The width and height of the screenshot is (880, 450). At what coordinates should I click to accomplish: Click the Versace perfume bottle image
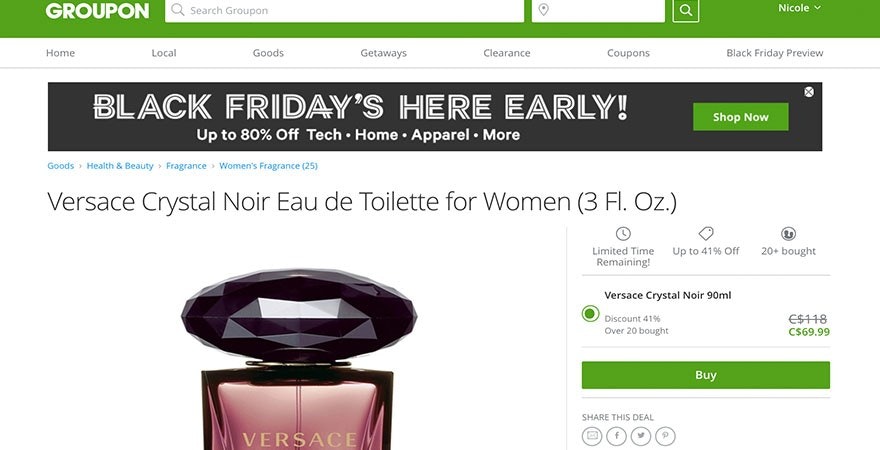tap(299, 359)
